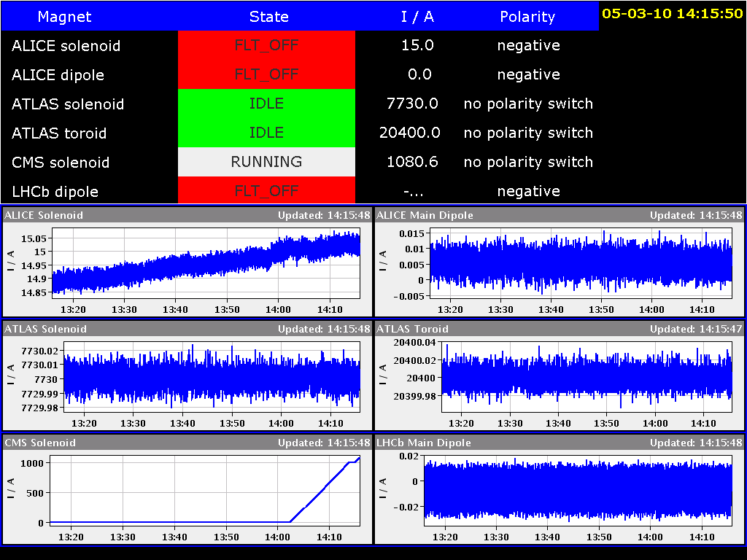The image size is (747, 560).
Task: Click LHCb dipole negative polarity cell
Action: point(528,191)
